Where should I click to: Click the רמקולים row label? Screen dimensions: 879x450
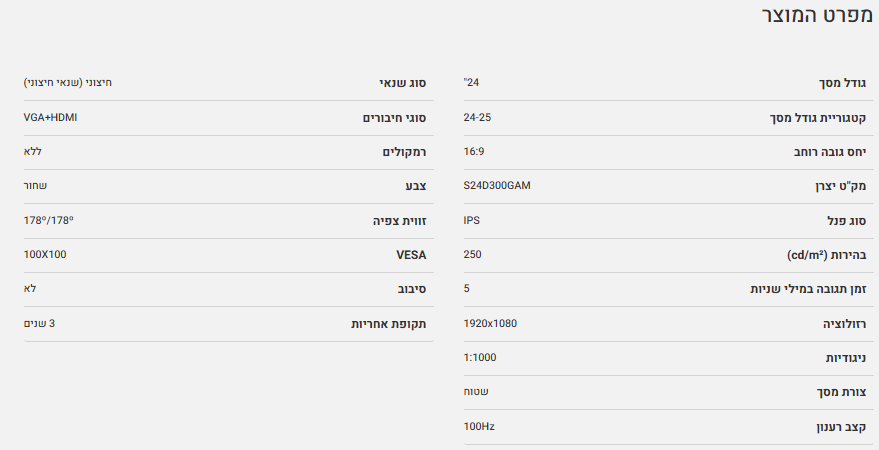pyautogui.click(x=404, y=152)
